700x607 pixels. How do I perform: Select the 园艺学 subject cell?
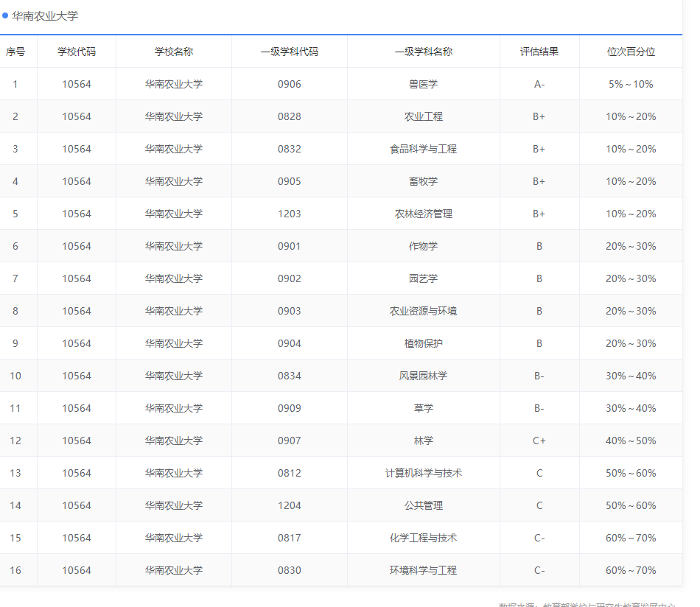[x=424, y=279]
